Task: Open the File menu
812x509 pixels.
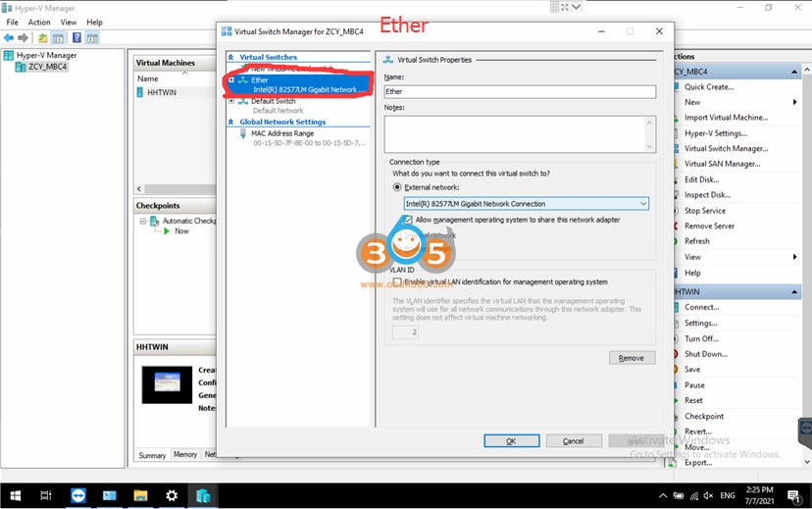Action: point(12,23)
